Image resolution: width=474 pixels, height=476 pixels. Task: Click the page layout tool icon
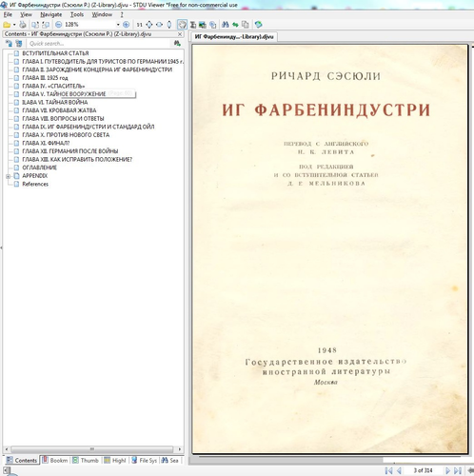point(213,25)
